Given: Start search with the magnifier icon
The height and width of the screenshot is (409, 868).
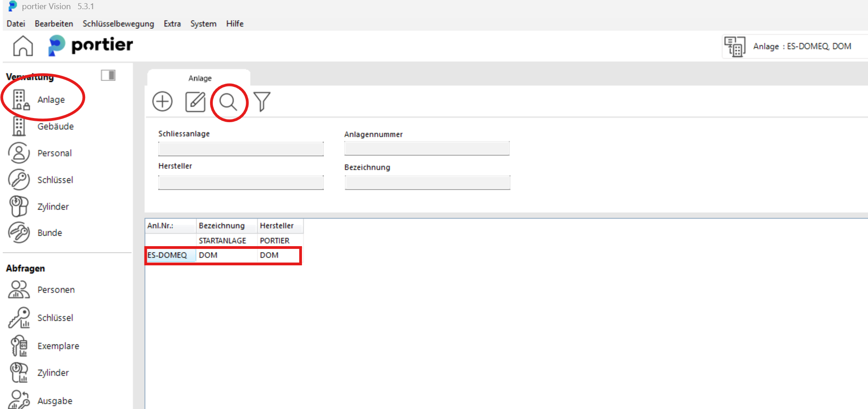Looking at the screenshot, I should pos(228,102).
